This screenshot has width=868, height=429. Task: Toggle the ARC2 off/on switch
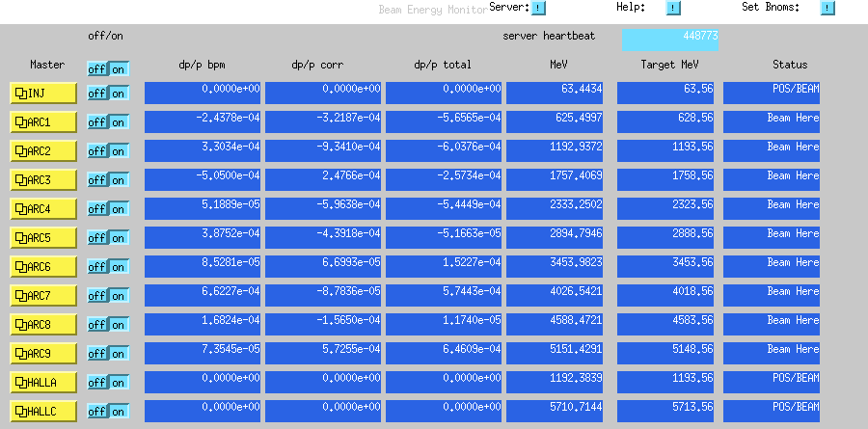pos(108,150)
